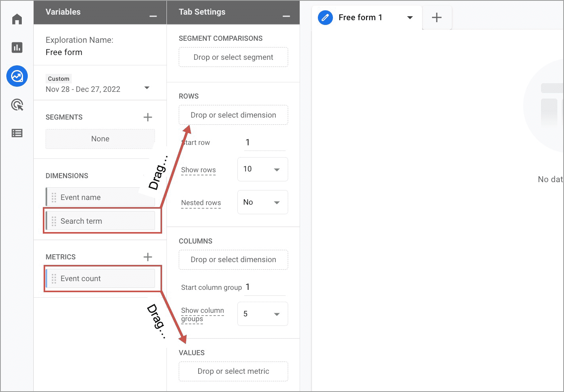
Task: Click the Drop or select metric box
Action: coord(233,371)
